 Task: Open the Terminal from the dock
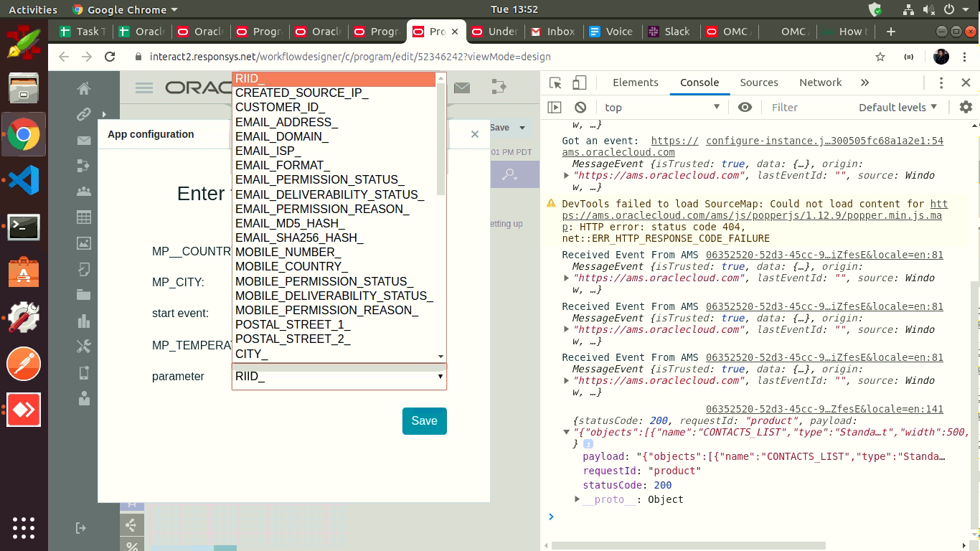(24, 227)
